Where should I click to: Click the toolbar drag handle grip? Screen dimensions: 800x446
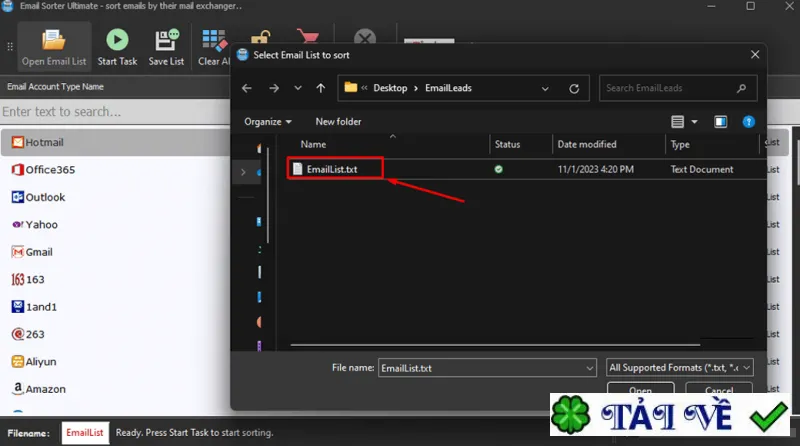tap(10, 47)
